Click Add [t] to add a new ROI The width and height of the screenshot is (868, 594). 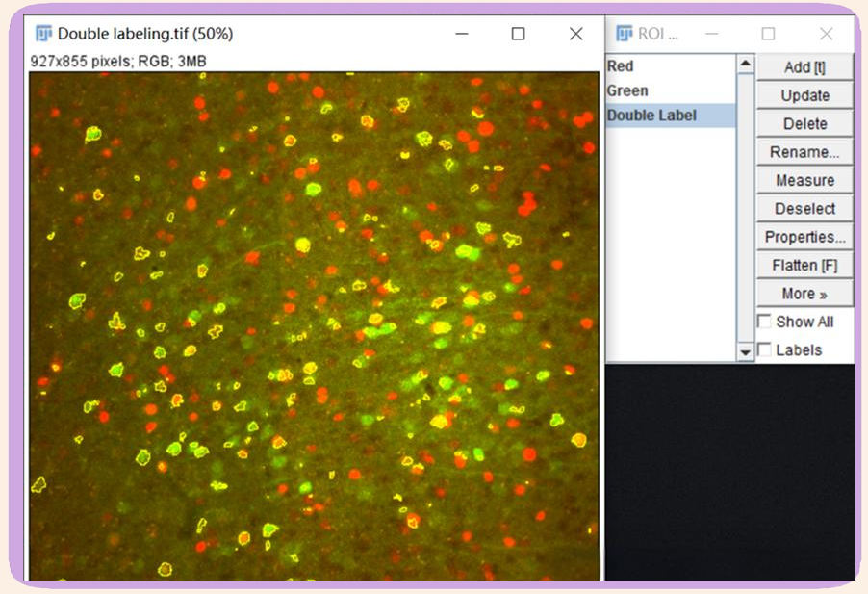click(804, 66)
